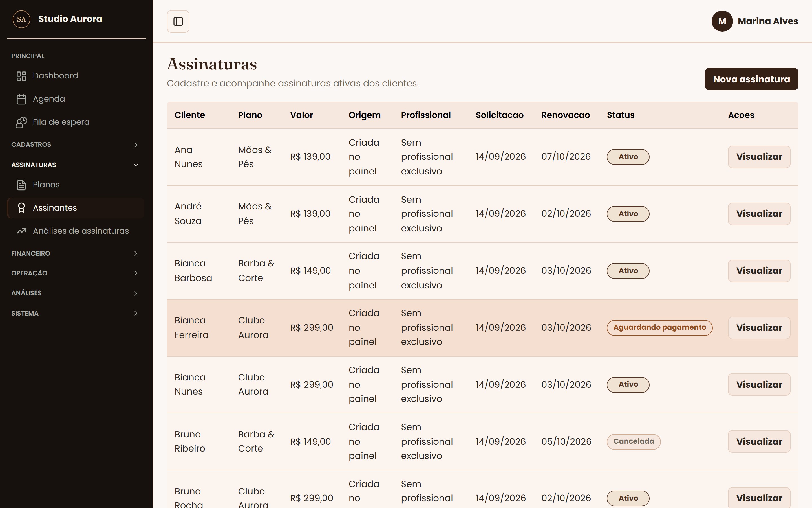Image resolution: width=812 pixels, height=508 pixels.
Task: Click Ativo badge in André Souza row
Action: click(x=628, y=214)
